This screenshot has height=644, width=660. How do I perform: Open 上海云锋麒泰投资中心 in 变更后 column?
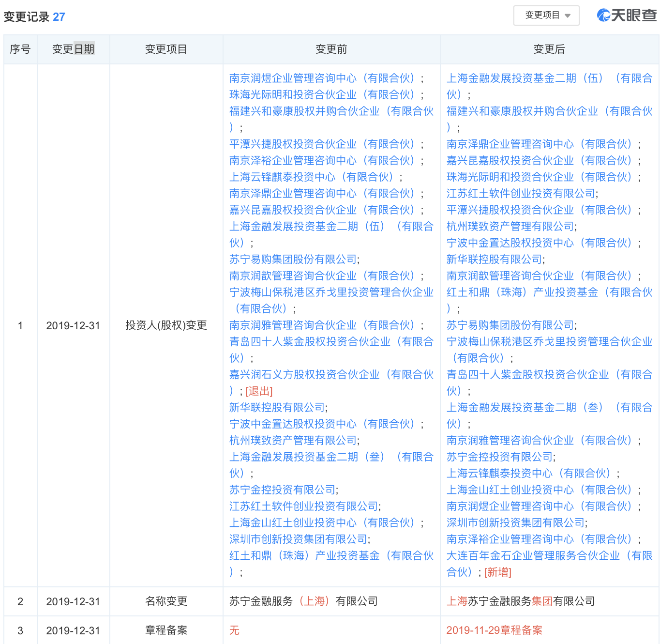[531, 474]
